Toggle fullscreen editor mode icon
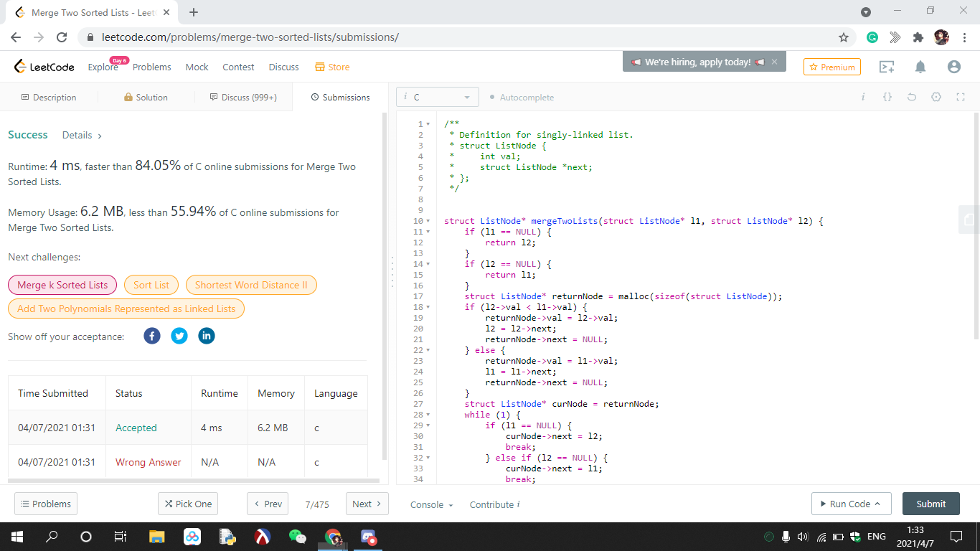 (x=961, y=97)
